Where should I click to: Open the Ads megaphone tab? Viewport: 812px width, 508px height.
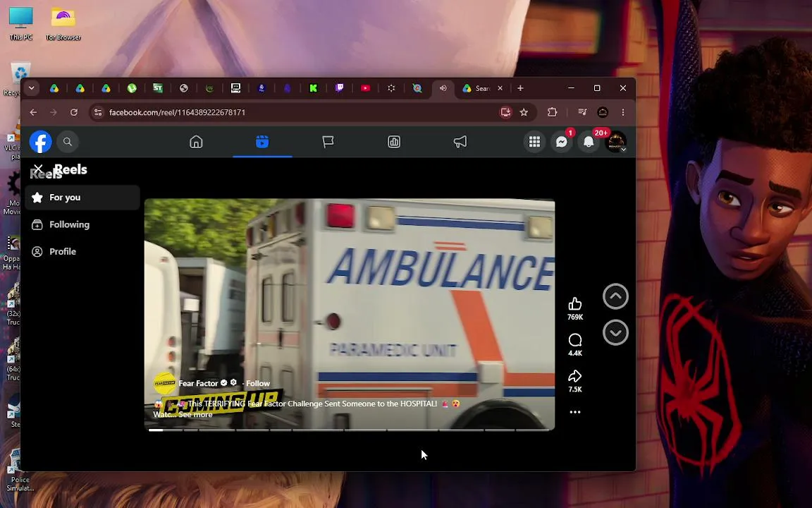460,142
